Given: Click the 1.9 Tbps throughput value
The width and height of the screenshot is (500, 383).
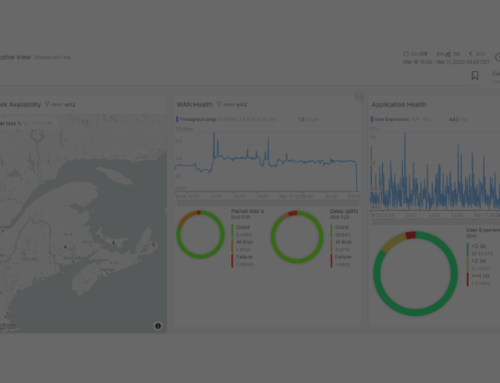Looking at the screenshot, I should (x=308, y=119).
